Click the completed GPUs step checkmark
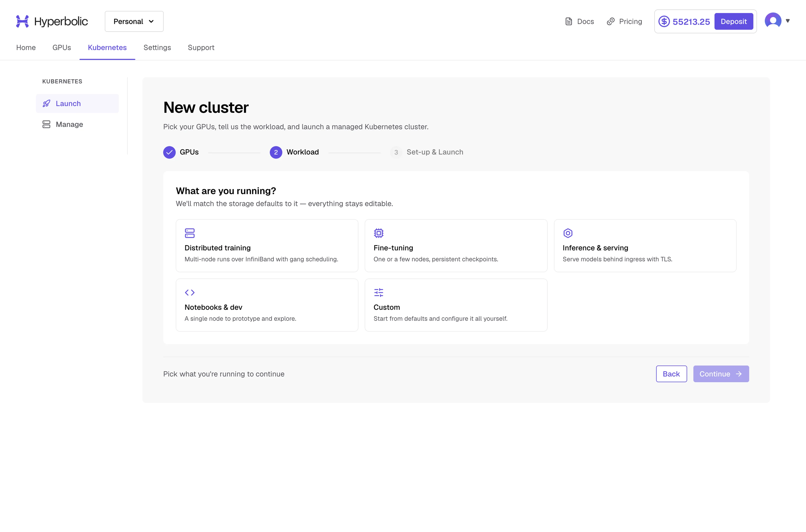This screenshot has height=532, width=806. coord(169,152)
